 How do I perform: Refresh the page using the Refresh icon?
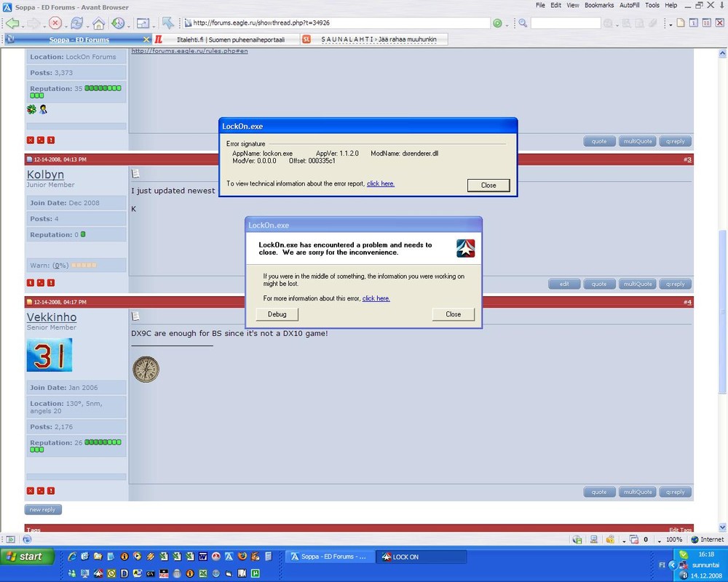76,23
